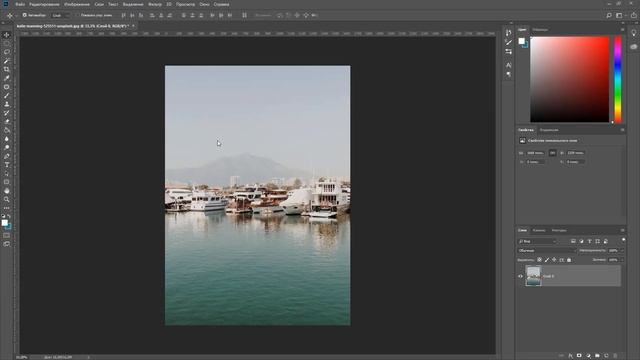This screenshot has width=640, height=360.
Task: Open the blend mode dropdown
Action: 546,250
